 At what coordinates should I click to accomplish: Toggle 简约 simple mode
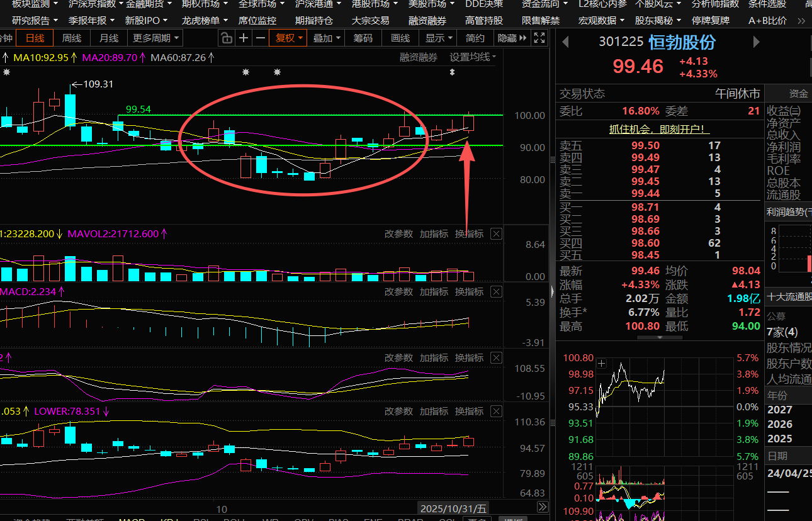tap(475, 38)
